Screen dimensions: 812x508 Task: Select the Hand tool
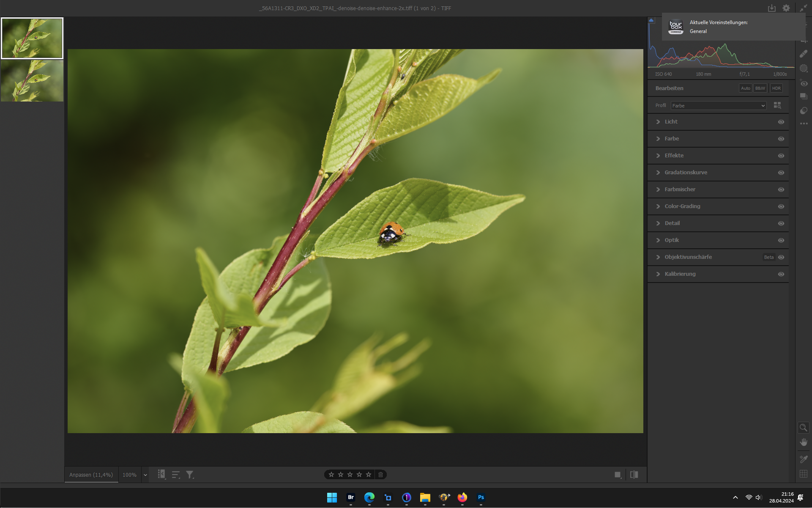coord(804,442)
